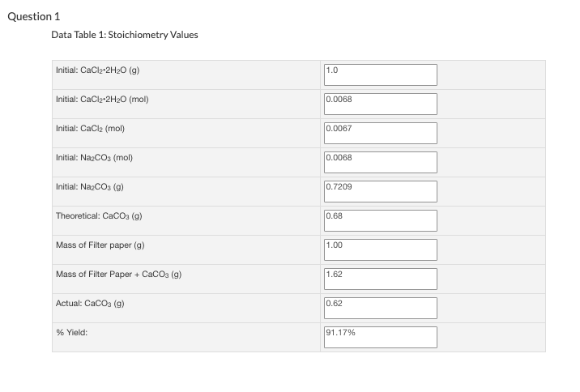Image resolution: width=580 pixels, height=392 pixels.
Task: Click the 'Mass of Filter paper (g)' label
Action: pos(100,245)
